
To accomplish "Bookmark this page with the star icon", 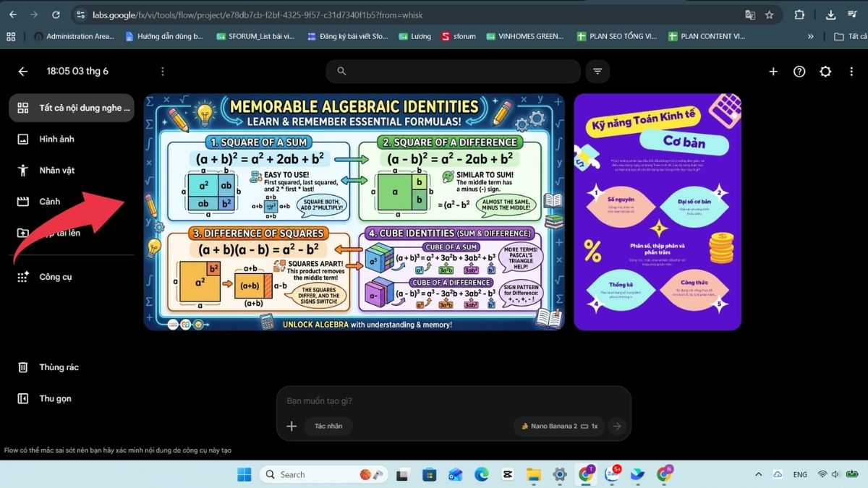I will pyautogui.click(x=770, y=14).
